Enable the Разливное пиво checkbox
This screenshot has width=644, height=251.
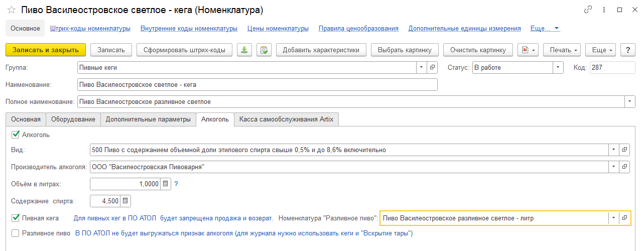[15, 233]
